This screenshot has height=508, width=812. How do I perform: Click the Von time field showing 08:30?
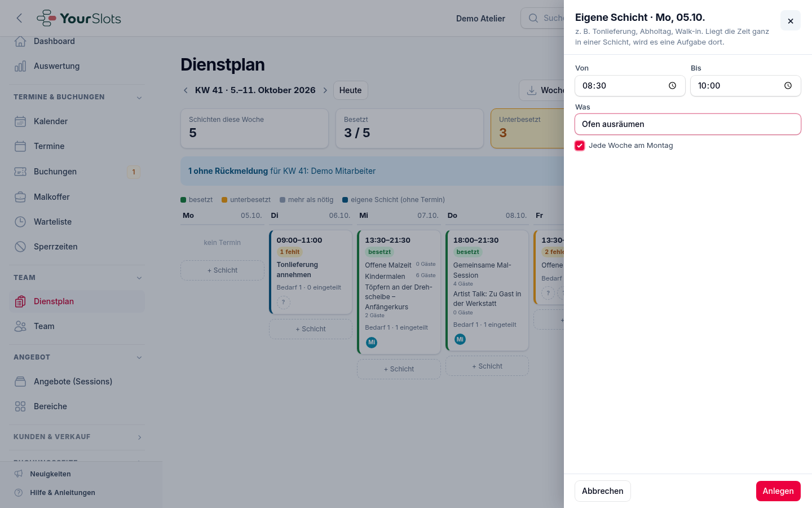tap(630, 86)
